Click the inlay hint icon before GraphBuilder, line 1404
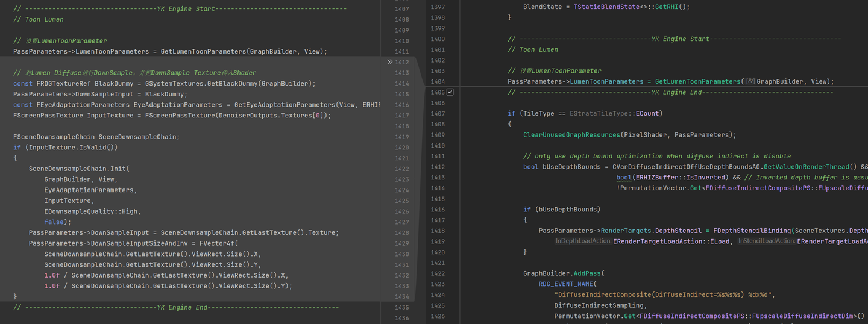The image size is (868, 324). (x=750, y=81)
